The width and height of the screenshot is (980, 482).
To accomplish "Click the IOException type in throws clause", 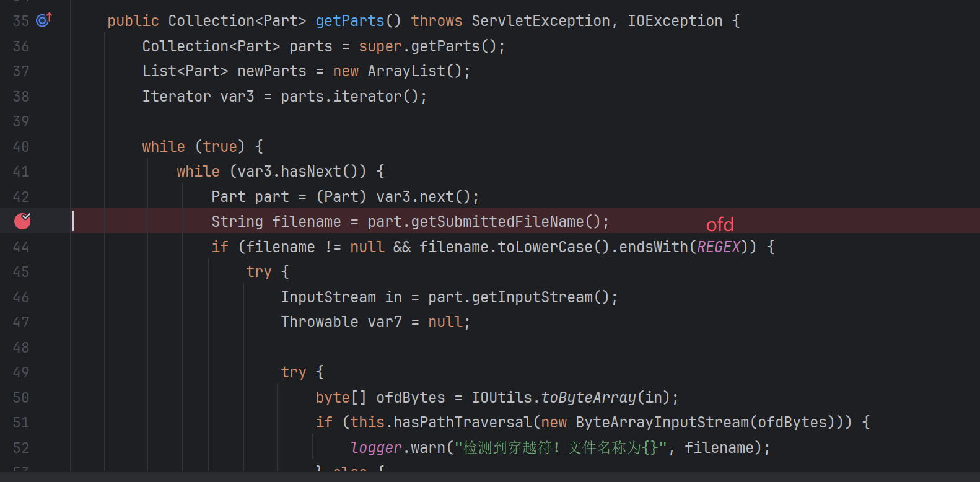I will pyautogui.click(x=675, y=21).
